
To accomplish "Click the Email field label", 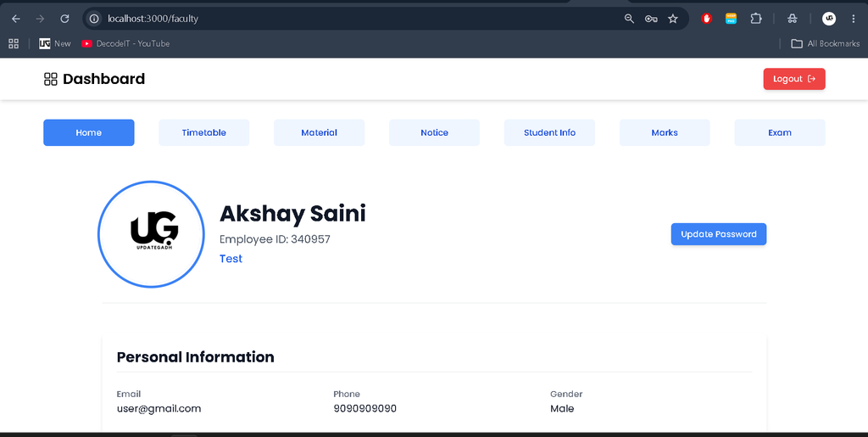I will tap(129, 395).
